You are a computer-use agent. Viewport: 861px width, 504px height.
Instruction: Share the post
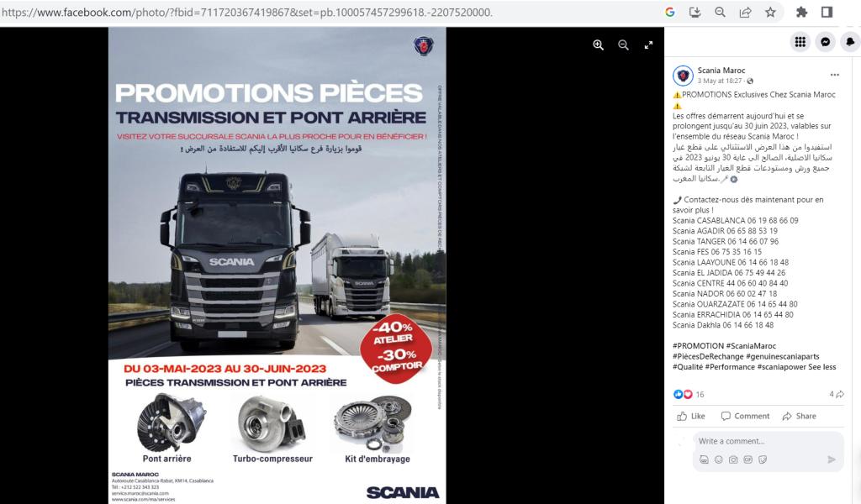click(799, 417)
